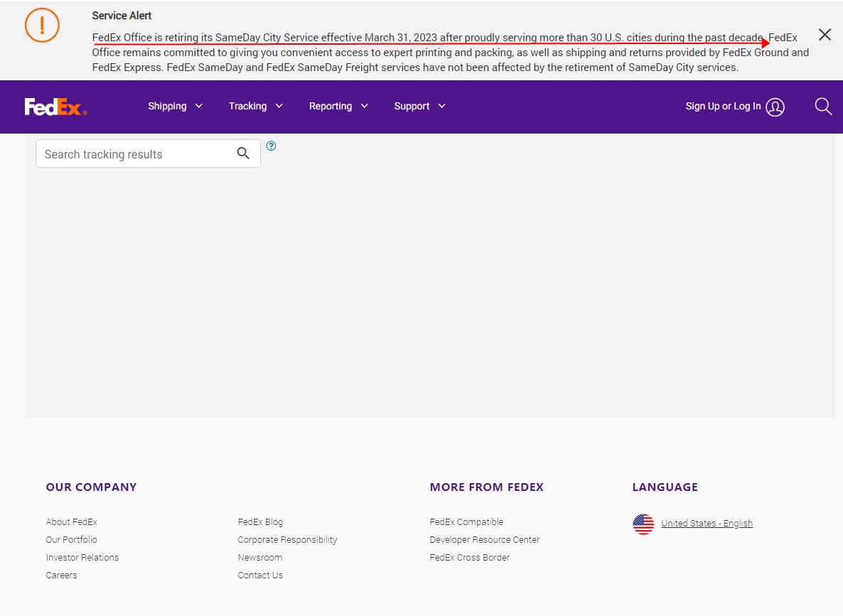The height and width of the screenshot is (616, 843).
Task: Open the Support menu
Action: [420, 107]
